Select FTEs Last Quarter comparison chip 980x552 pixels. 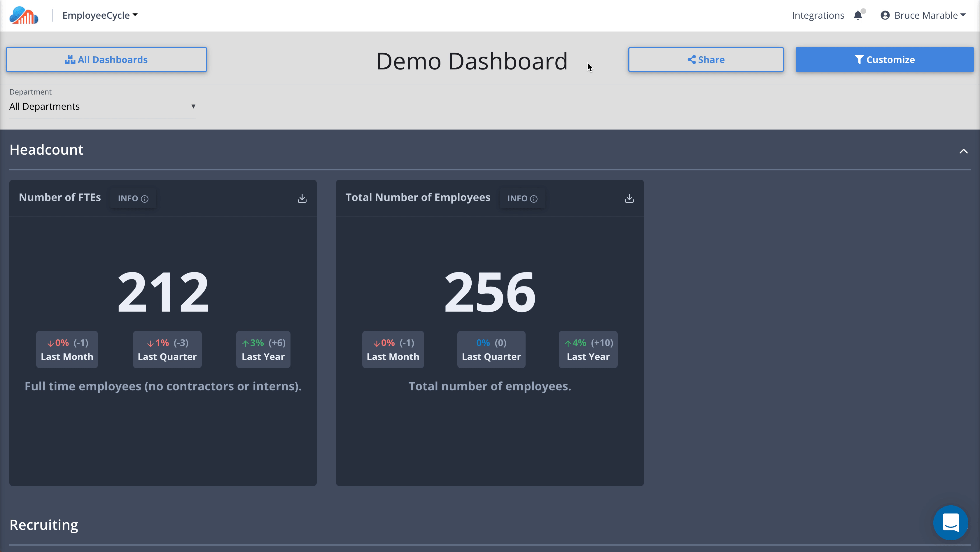(x=167, y=349)
